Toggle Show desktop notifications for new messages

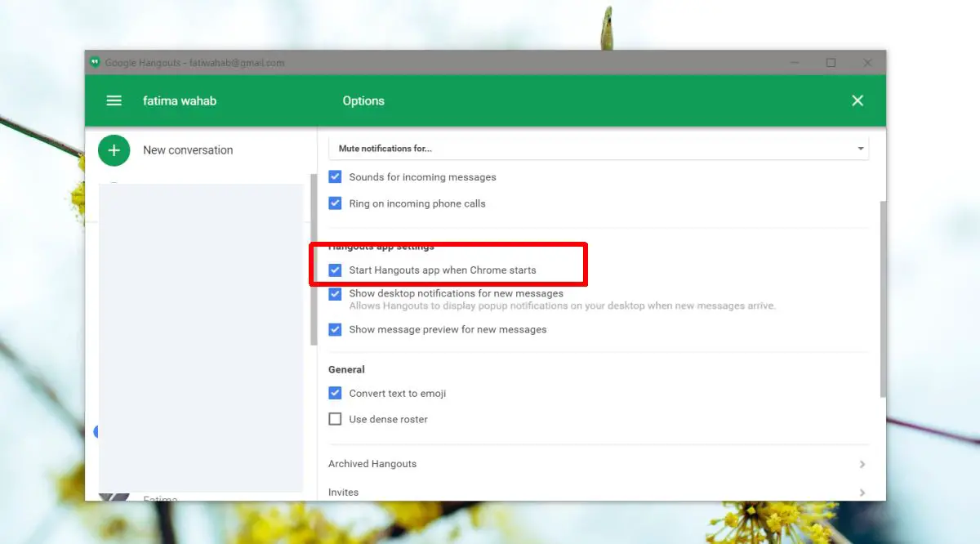pyautogui.click(x=335, y=294)
